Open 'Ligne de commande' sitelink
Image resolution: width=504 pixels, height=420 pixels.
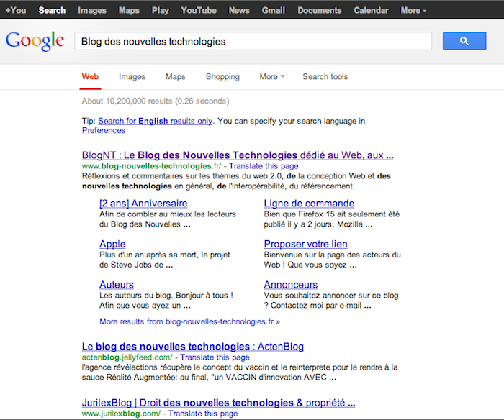click(309, 204)
